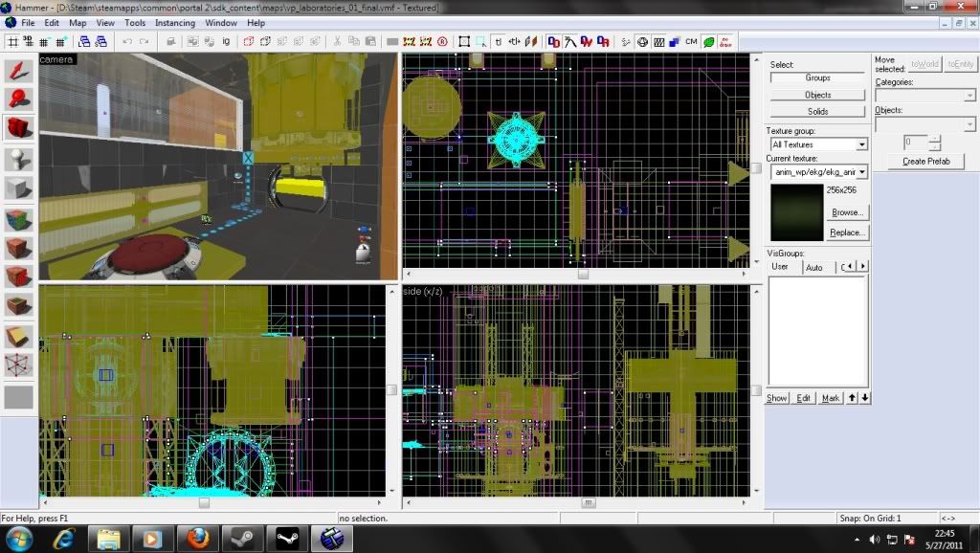Select the Toggle Texture Application tool
The image size is (980, 553).
(19, 219)
